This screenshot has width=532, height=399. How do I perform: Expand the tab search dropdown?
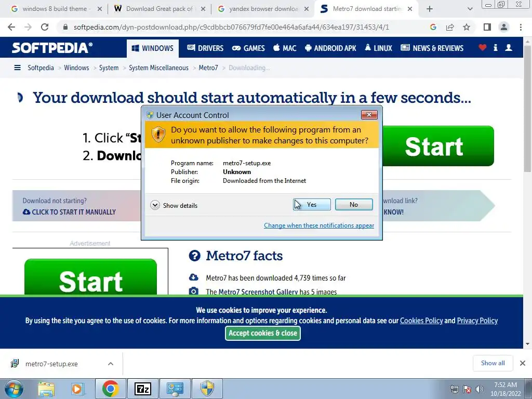470,9
